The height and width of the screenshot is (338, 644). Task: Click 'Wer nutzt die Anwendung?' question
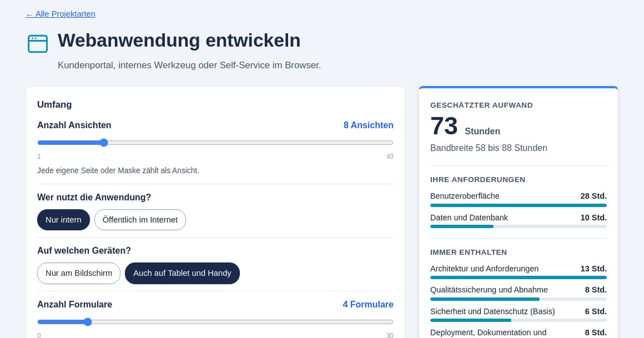tap(94, 197)
